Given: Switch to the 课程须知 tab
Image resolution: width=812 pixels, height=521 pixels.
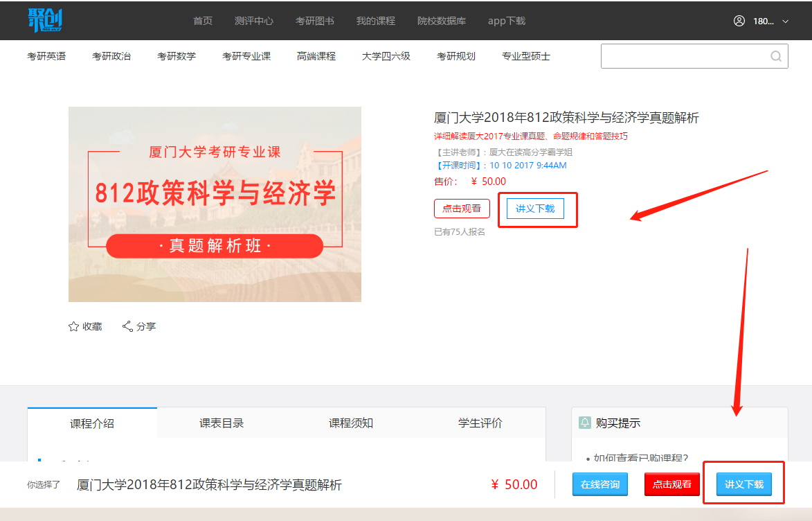Looking at the screenshot, I should point(351,423).
